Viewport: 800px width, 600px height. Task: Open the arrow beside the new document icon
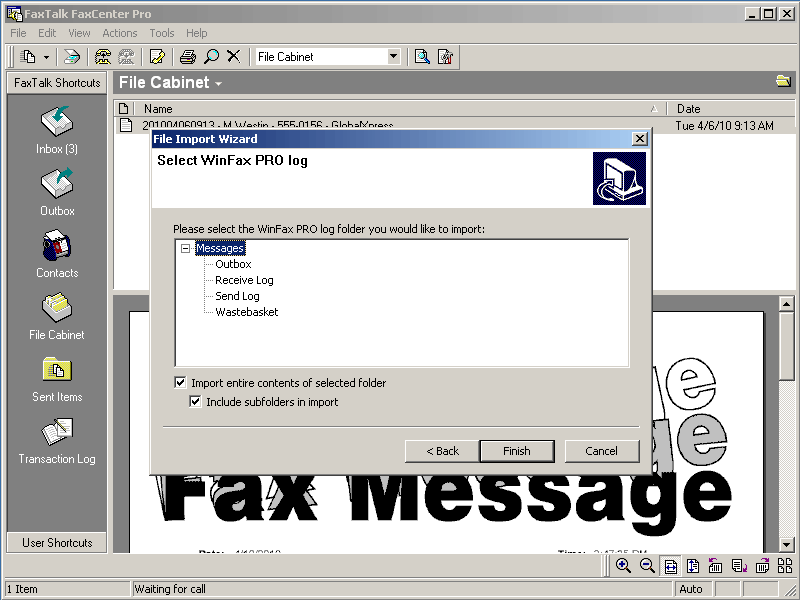click(x=46, y=57)
